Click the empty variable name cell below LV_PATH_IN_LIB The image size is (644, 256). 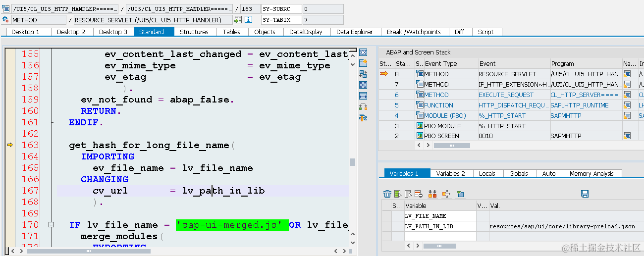[440, 236]
